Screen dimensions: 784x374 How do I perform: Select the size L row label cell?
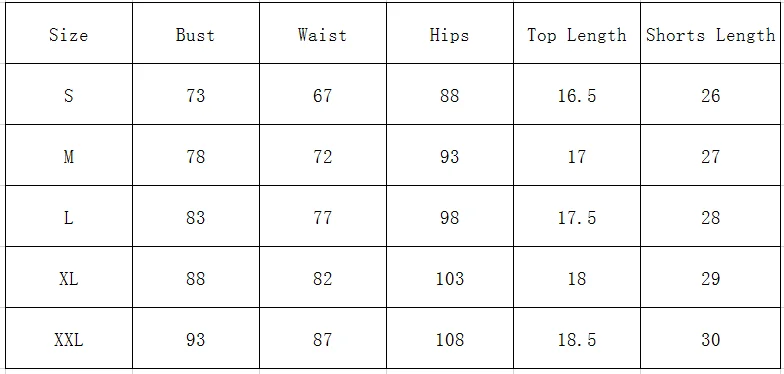tap(69, 216)
